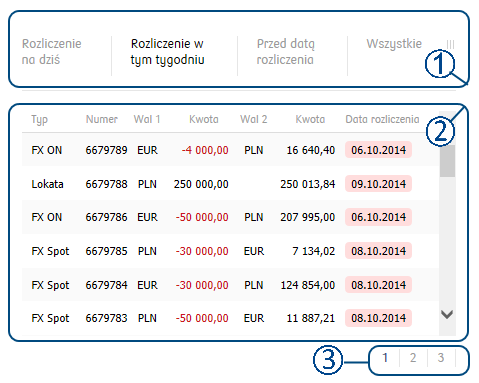Click the amount 7 134,02
479x383 pixels.
pyautogui.click(x=314, y=251)
